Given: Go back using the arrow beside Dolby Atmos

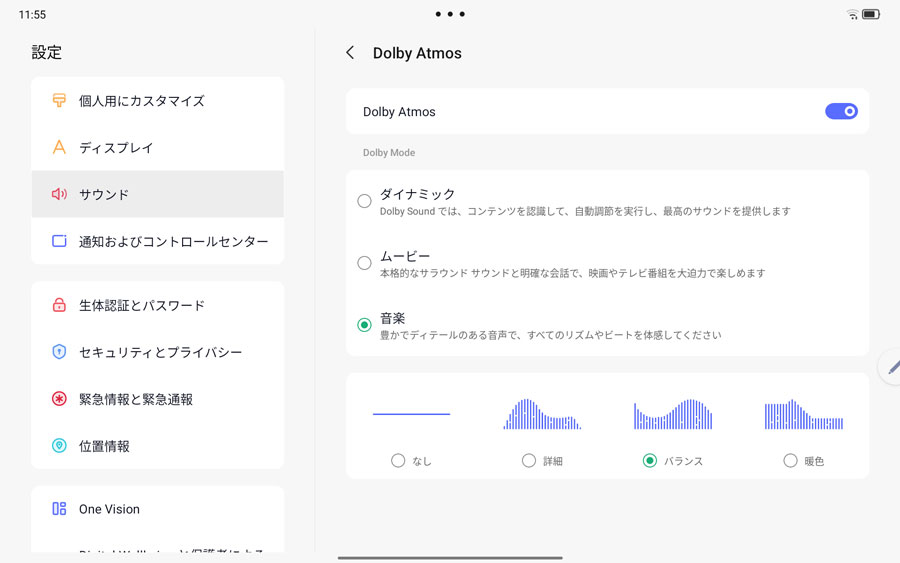Looking at the screenshot, I should (x=350, y=53).
